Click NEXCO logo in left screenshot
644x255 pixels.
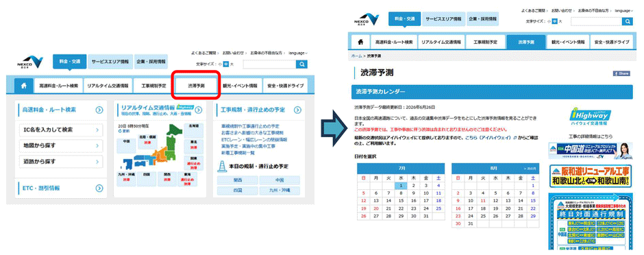click(x=29, y=62)
